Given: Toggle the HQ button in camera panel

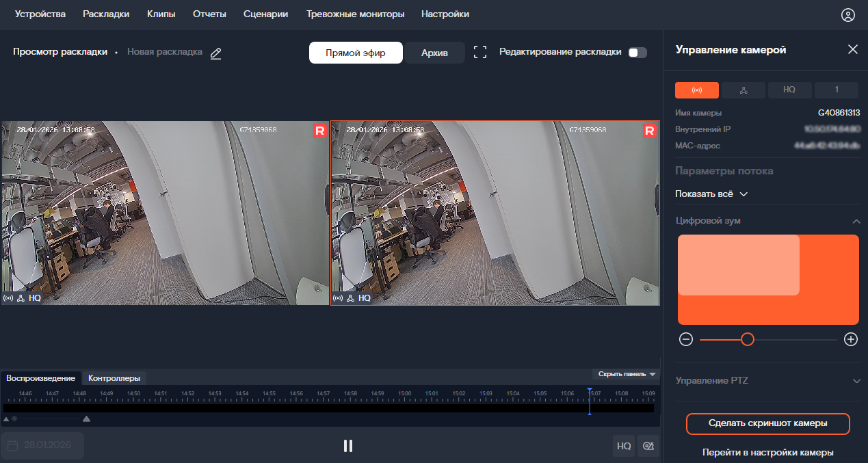Looking at the screenshot, I should click(x=789, y=90).
